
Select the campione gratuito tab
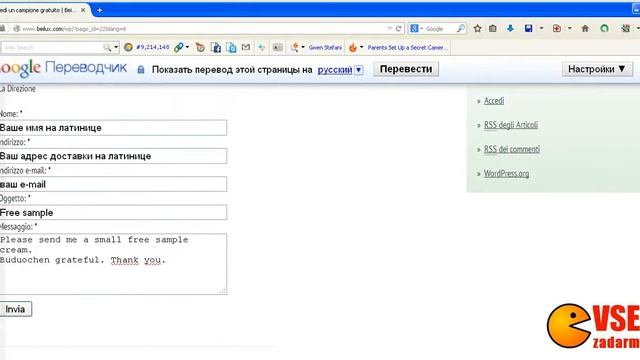click(39, 10)
